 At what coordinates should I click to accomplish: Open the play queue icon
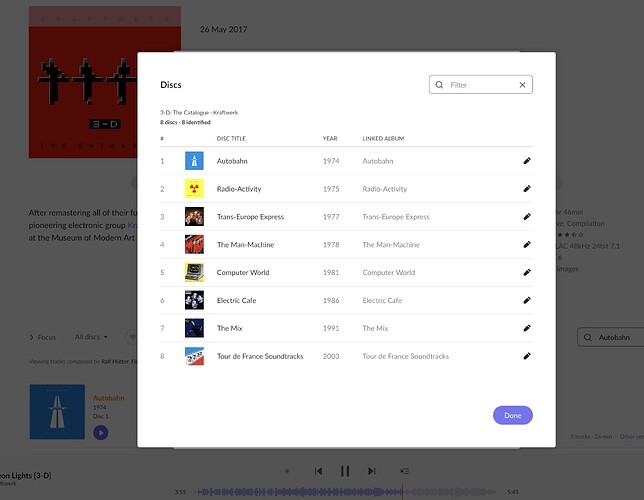[405, 471]
